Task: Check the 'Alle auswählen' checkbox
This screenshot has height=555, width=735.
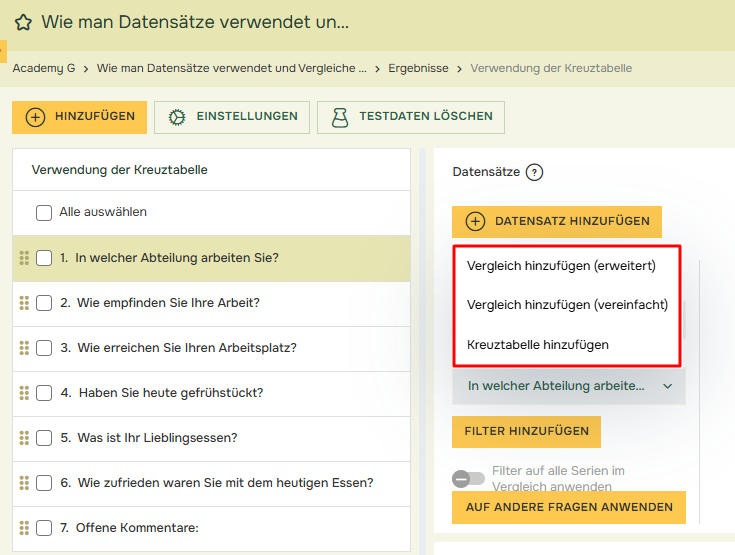Action: (x=44, y=213)
